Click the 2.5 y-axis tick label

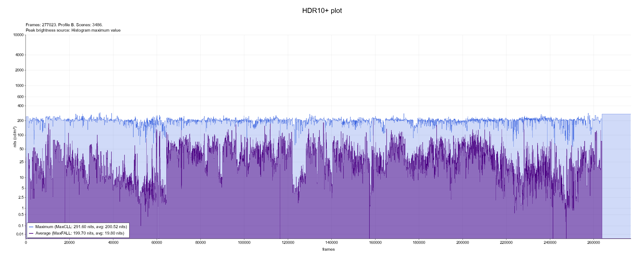coord(21,197)
